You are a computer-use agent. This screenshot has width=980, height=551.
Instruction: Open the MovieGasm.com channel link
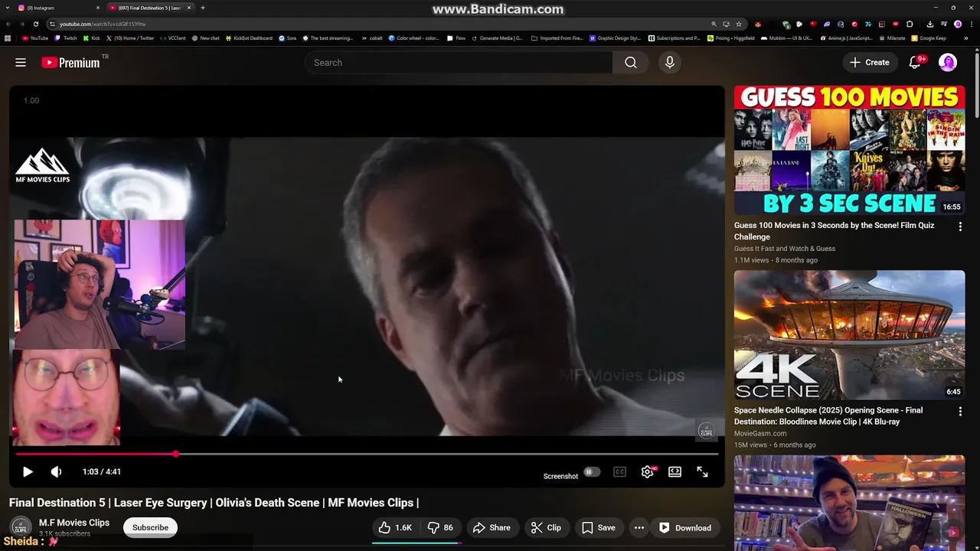(x=760, y=433)
